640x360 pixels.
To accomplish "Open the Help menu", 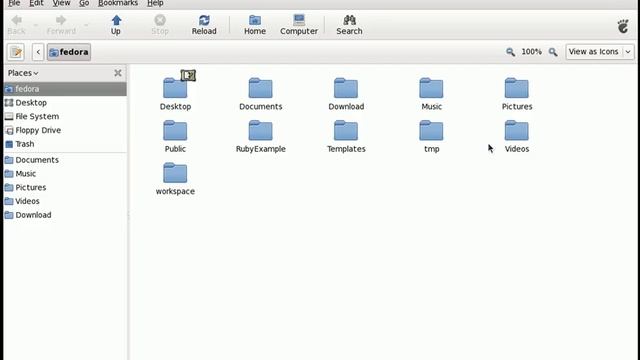I will tap(155, 3).
